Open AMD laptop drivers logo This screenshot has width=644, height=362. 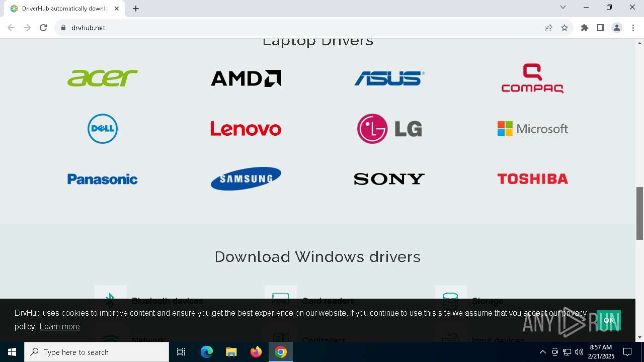coord(246,78)
